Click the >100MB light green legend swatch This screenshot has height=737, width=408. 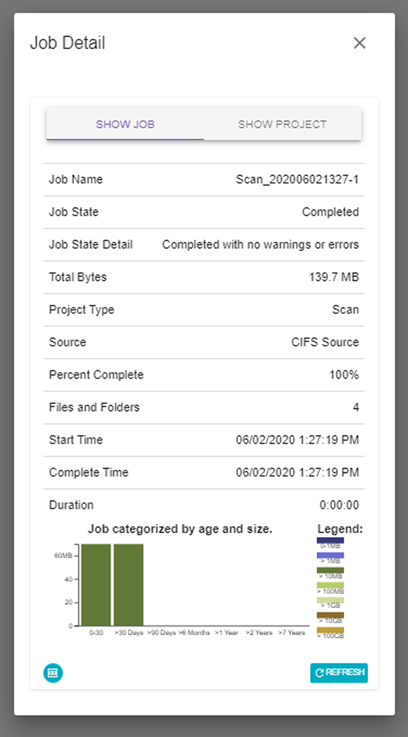330,585
